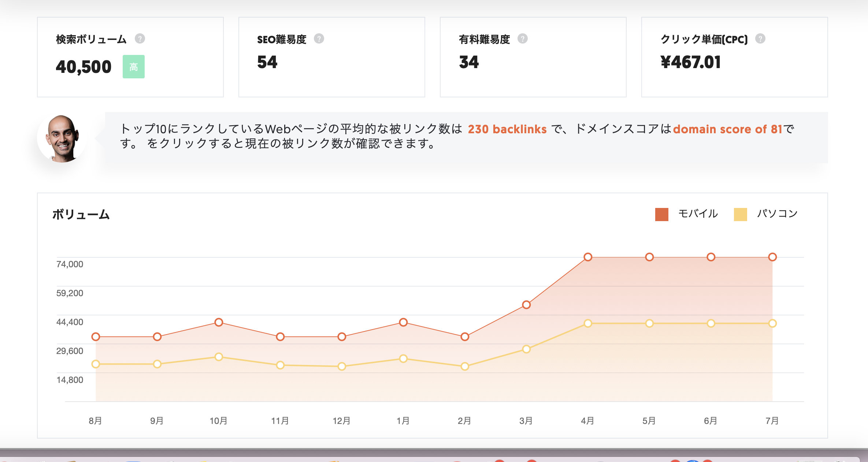Select the mobile data point for 12月

point(342,337)
